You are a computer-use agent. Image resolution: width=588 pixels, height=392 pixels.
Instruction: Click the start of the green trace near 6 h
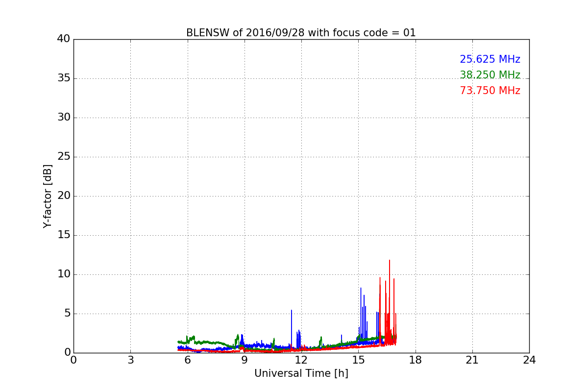pos(179,342)
